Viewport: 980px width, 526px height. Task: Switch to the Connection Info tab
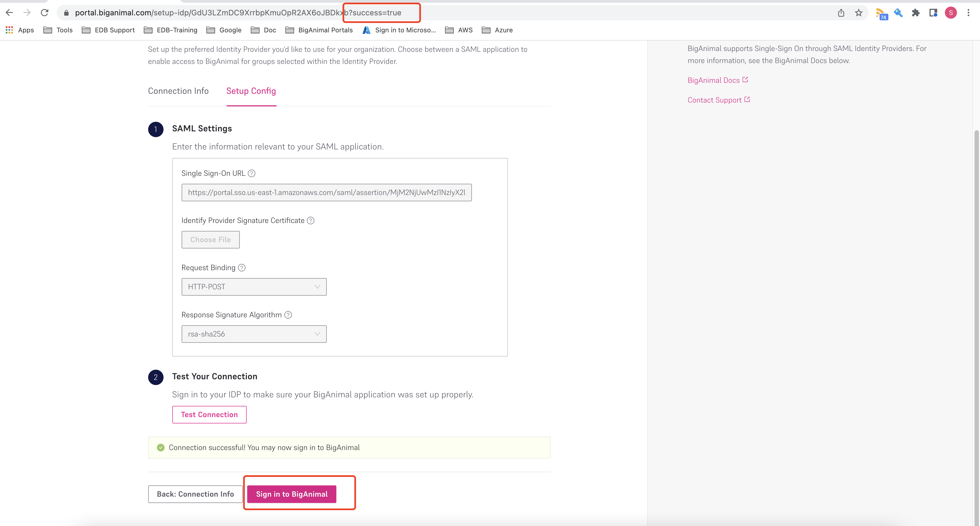178,91
